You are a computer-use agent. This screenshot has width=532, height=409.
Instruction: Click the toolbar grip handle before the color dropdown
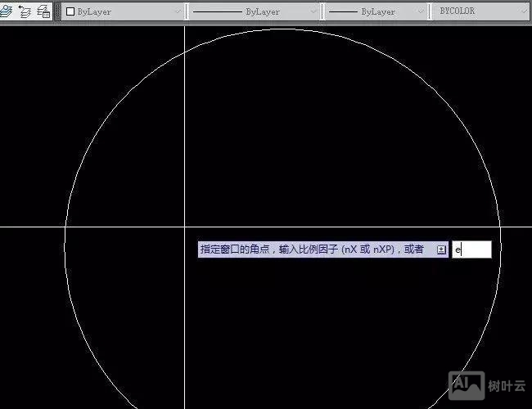pos(57,11)
